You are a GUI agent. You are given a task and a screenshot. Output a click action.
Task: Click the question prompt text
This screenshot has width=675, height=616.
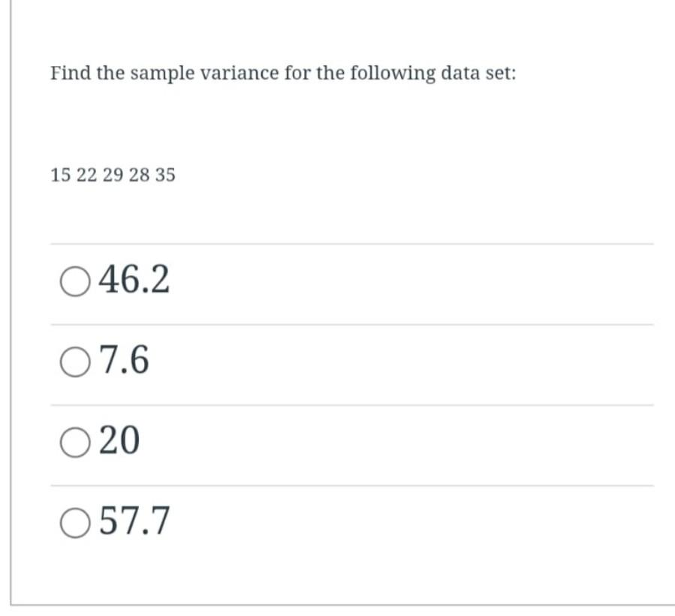[282, 73]
